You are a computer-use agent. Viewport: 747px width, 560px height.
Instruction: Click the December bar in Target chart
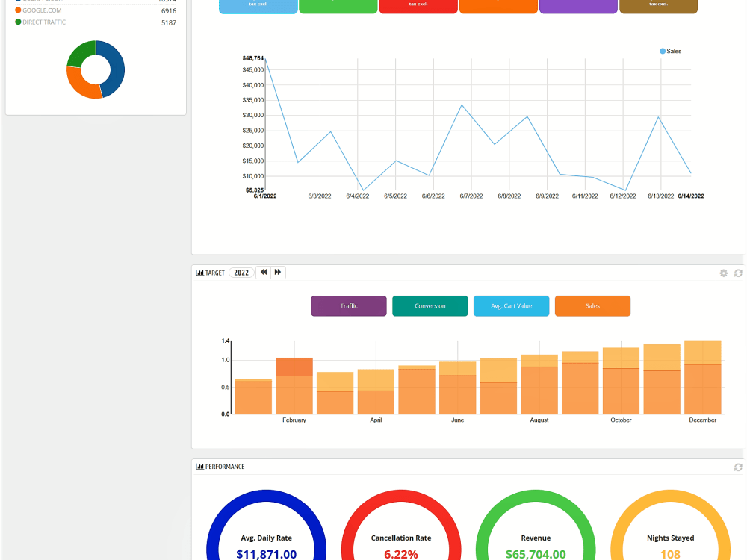[x=703, y=378]
